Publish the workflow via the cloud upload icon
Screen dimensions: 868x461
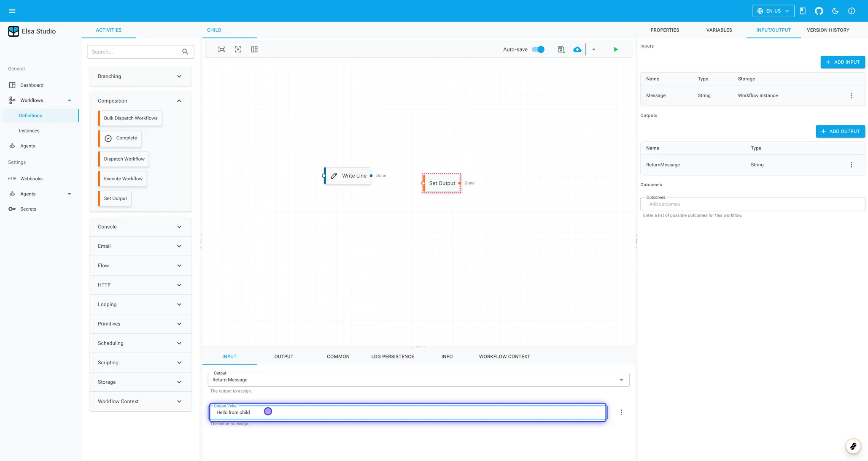point(577,49)
